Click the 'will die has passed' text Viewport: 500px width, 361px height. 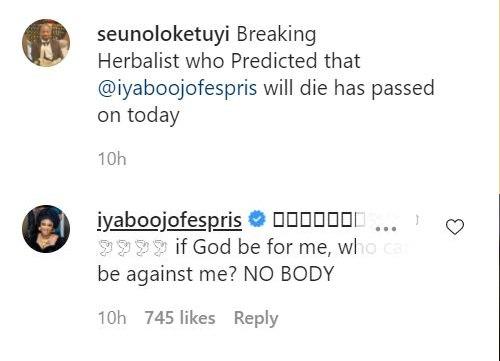click(349, 88)
